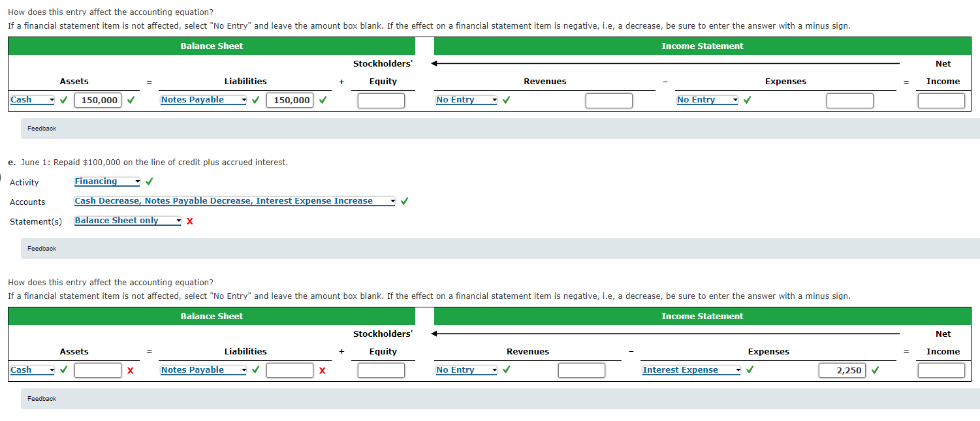The height and width of the screenshot is (421, 980).
Task: Open the Interest Expense dropdown
Action: pos(691,370)
